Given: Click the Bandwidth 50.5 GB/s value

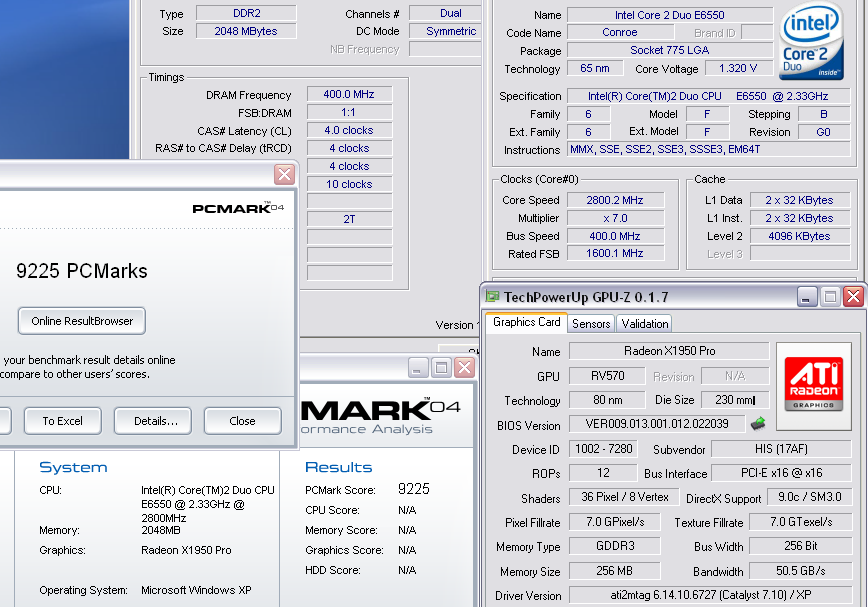Looking at the screenshot, I should click(x=800, y=570).
